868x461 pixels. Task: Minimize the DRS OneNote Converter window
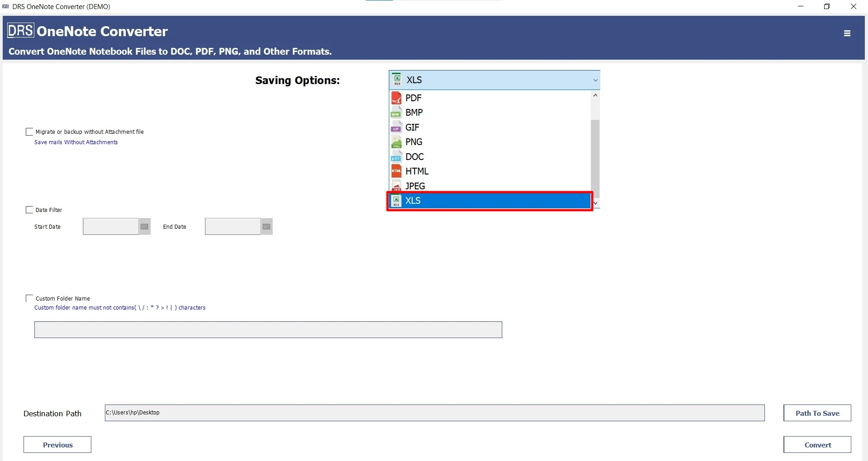click(801, 6)
